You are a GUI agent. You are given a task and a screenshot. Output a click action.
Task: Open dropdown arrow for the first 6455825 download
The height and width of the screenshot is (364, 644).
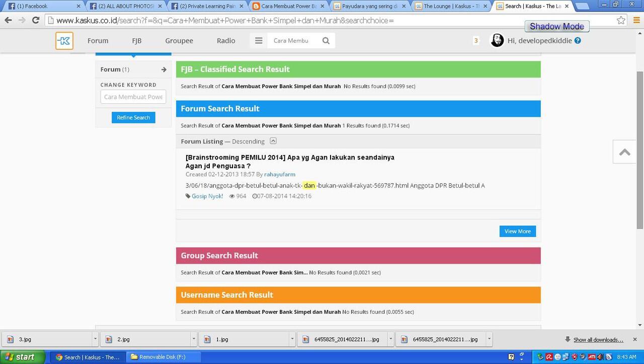point(390,339)
